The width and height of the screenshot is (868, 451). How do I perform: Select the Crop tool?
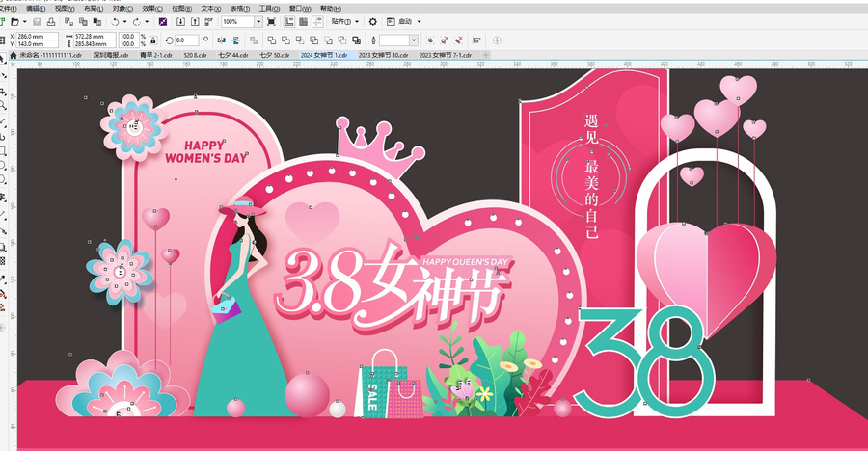click(x=2, y=92)
